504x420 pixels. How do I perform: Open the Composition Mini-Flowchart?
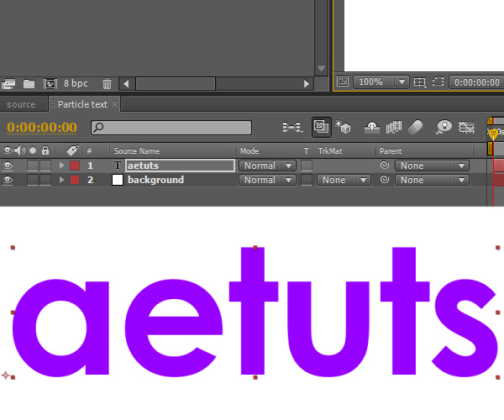coord(292,127)
